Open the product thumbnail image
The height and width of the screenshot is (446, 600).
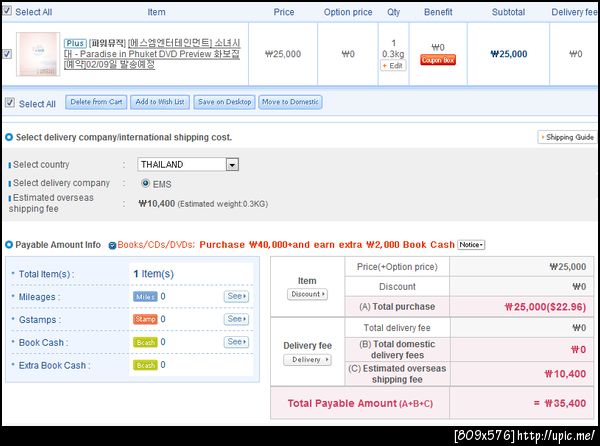click(38, 54)
